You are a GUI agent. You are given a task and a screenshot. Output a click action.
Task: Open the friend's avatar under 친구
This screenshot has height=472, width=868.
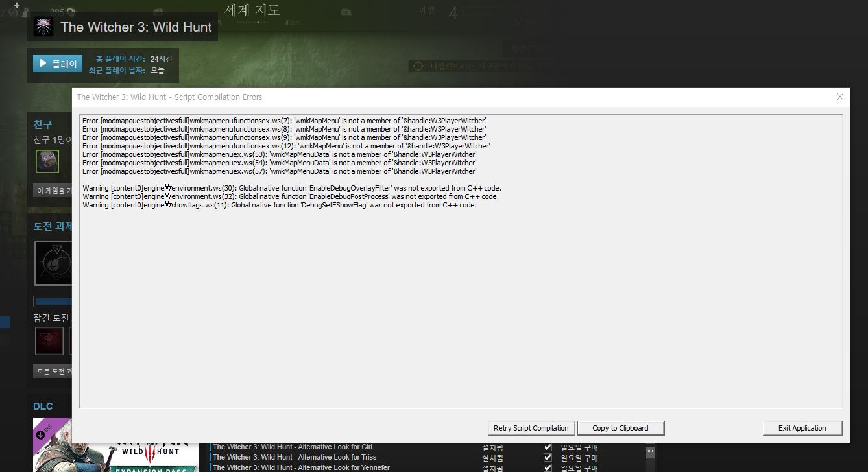pos(47,161)
